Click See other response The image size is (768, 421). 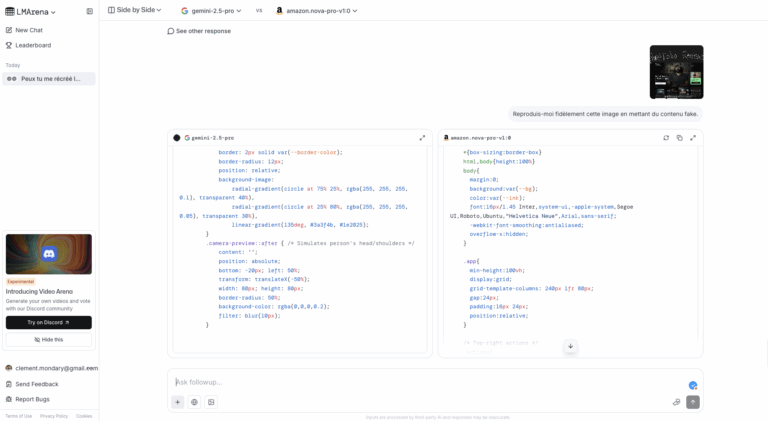click(199, 31)
